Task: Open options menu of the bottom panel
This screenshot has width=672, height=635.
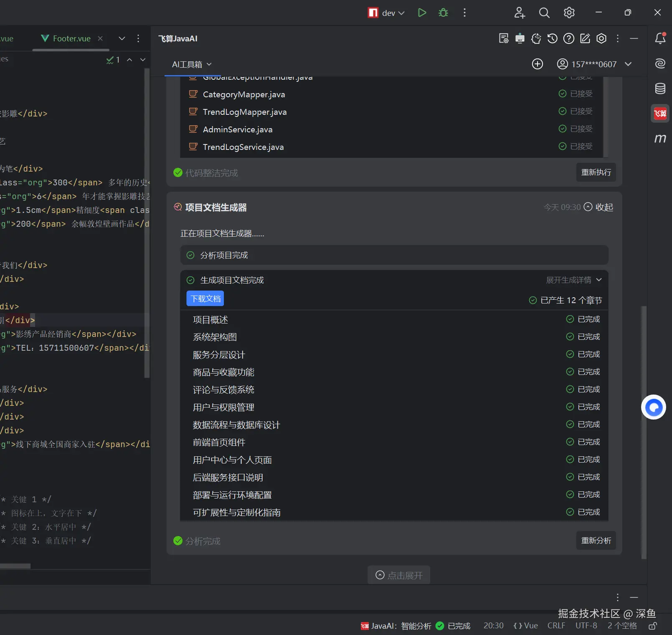Action: pyautogui.click(x=618, y=597)
